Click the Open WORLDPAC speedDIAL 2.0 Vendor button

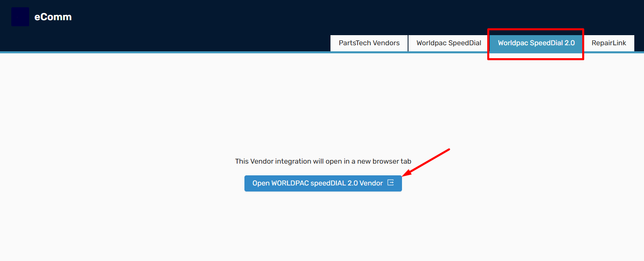click(x=323, y=183)
